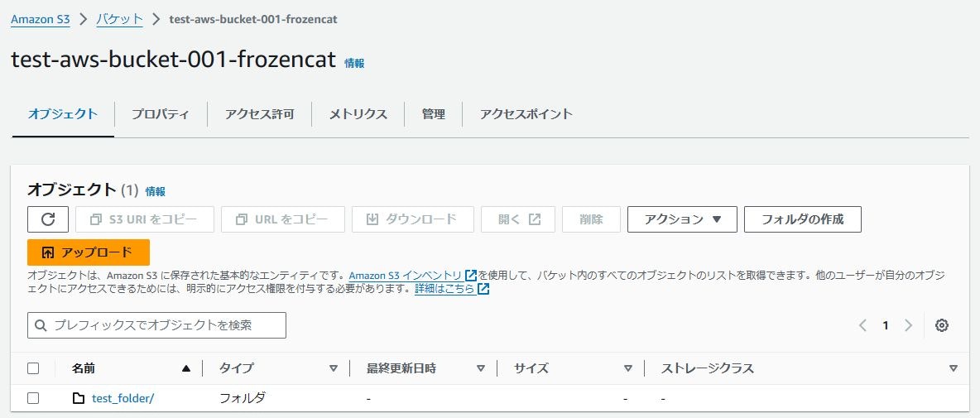Screen dimensions: 980x418
Task: Click the search magnifier icon
Action: pyautogui.click(x=41, y=325)
